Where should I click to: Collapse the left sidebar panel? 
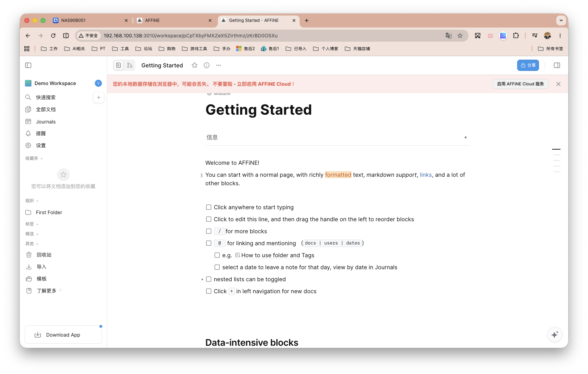pos(29,65)
